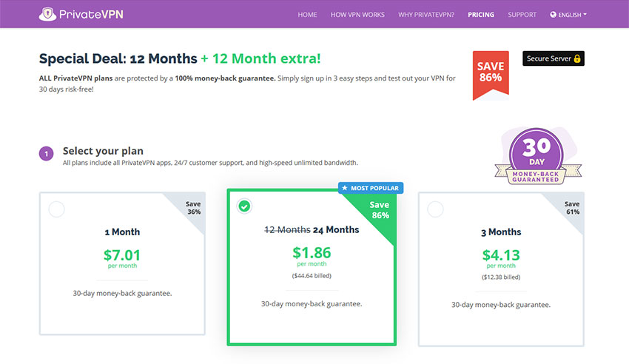
Task: Click the padlock icon on Secure Server badge
Action: click(577, 58)
